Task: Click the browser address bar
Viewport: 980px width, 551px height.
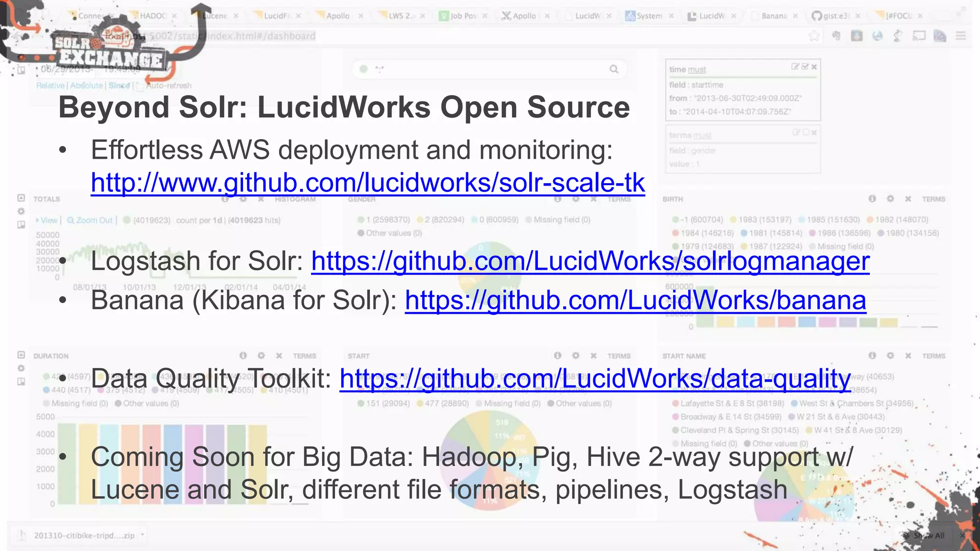Action: pos(431,36)
